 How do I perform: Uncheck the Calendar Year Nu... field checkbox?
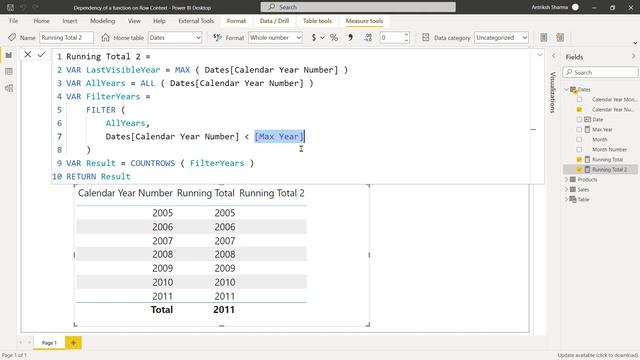[579, 109]
